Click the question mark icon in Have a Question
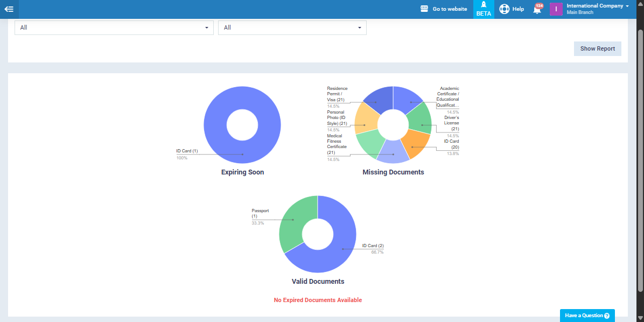 pyautogui.click(x=607, y=316)
